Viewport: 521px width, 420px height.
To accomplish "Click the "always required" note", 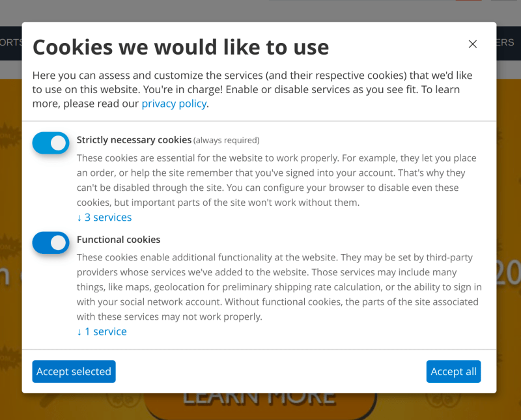I will 227,140.
